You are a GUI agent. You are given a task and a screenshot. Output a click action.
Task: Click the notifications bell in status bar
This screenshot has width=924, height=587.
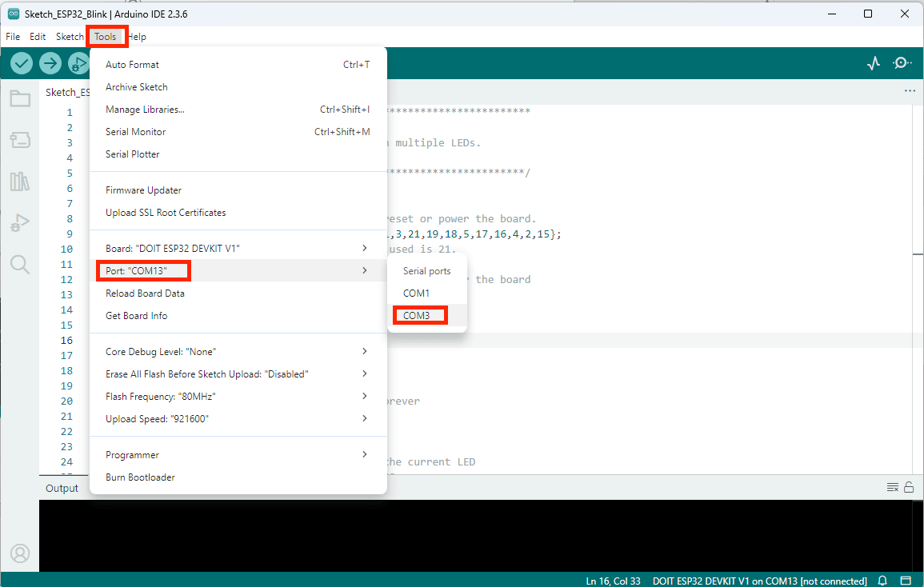pos(882,581)
